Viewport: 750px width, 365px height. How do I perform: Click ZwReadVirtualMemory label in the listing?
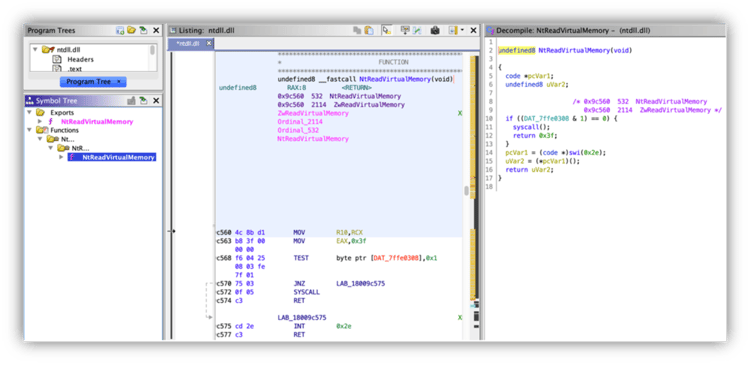(313, 113)
